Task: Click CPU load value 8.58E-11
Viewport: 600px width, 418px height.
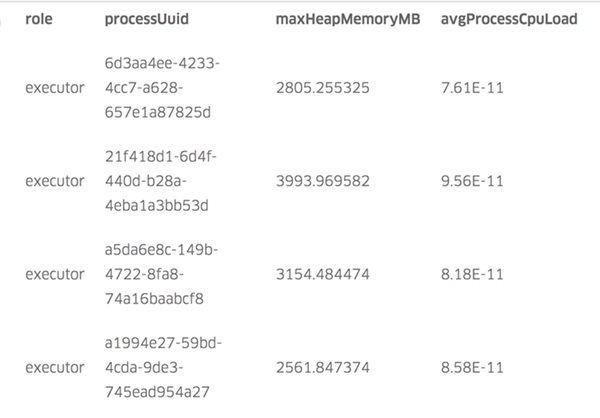Action: (471, 367)
